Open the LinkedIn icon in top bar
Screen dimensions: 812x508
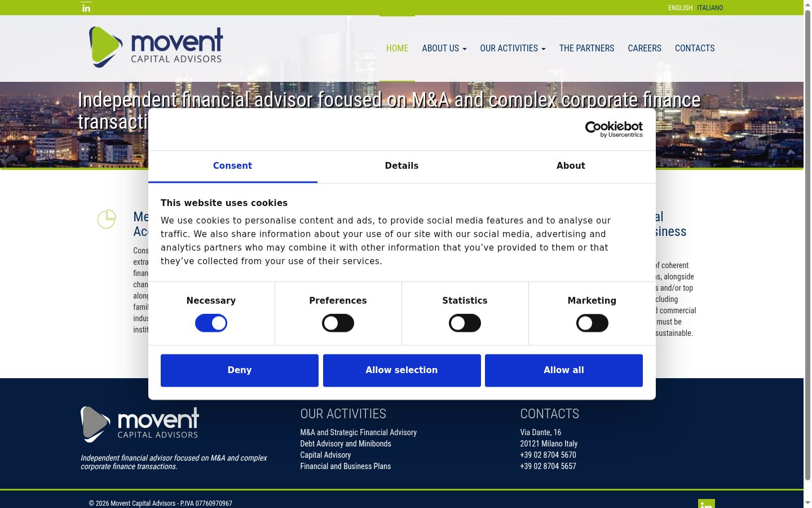86,8
